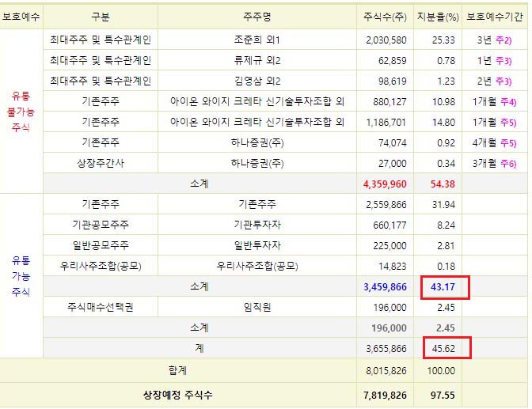Open footnote link 주3) in 류제규 row

pos(503,61)
